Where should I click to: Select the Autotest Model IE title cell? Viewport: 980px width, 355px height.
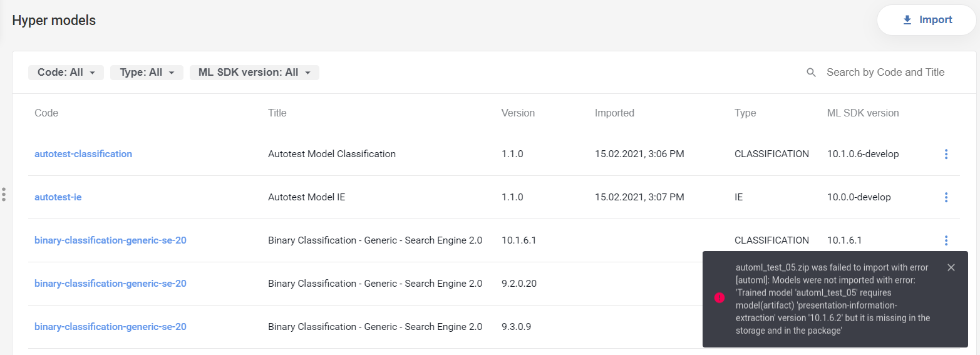[307, 197]
